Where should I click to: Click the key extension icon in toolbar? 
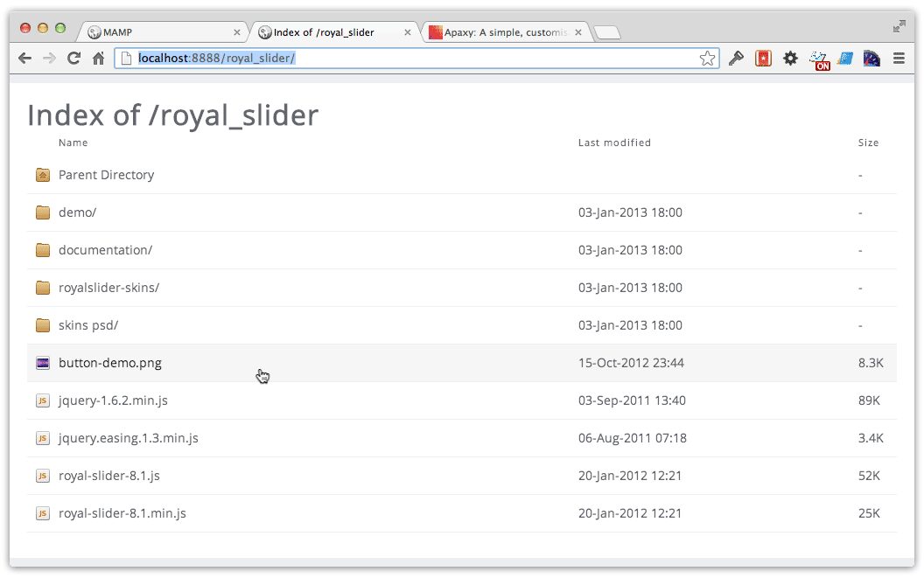point(735,58)
